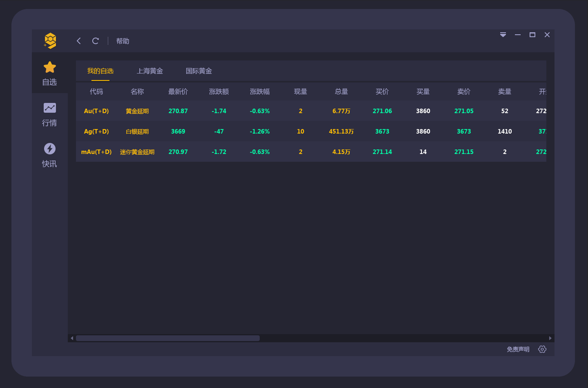Screen dimensions: 588x388
Task: Click the change amount -1.72
Action: [219, 152]
